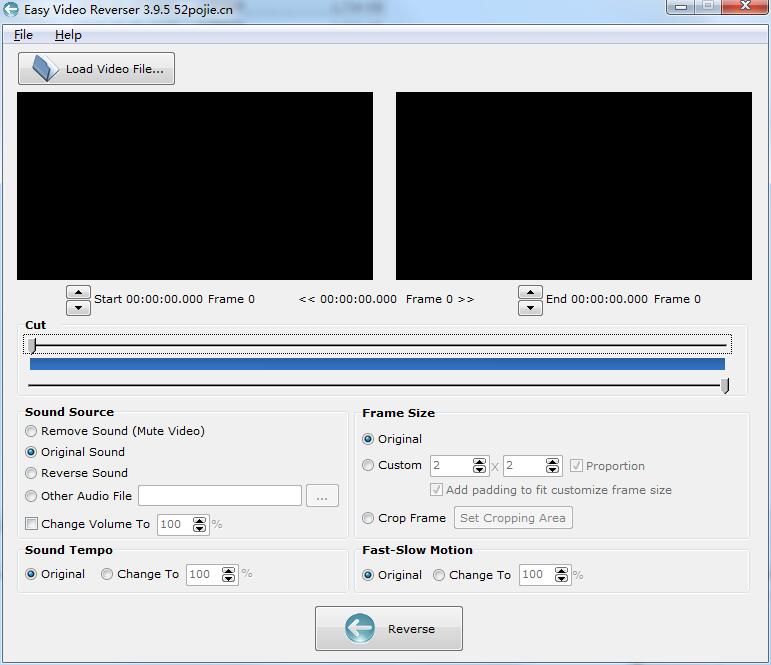Click the Other Audio File path field
Image resolution: width=771 pixels, height=665 pixels.
pyautogui.click(x=220, y=496)
